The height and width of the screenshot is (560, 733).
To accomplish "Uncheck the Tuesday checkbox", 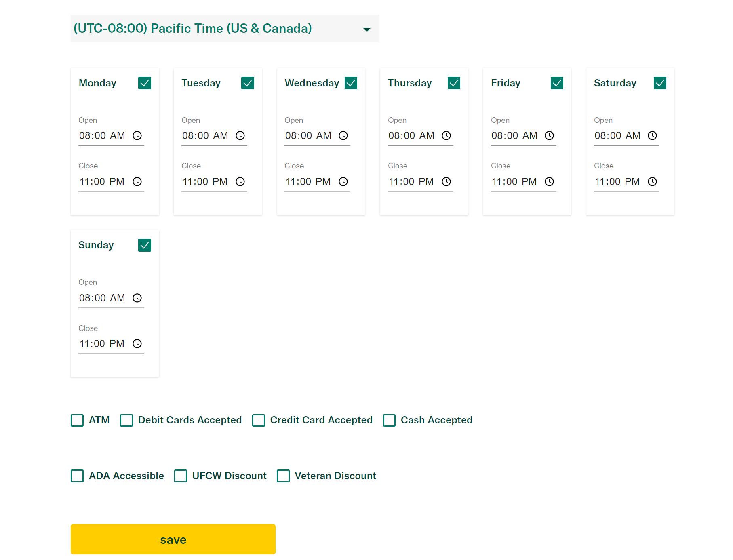I will coord(248,83).
